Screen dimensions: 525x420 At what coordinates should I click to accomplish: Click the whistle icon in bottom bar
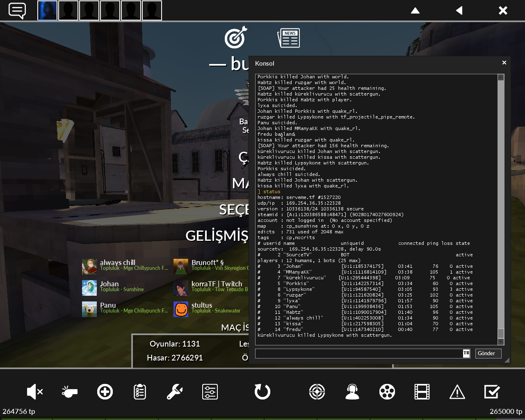click(69, 392)
